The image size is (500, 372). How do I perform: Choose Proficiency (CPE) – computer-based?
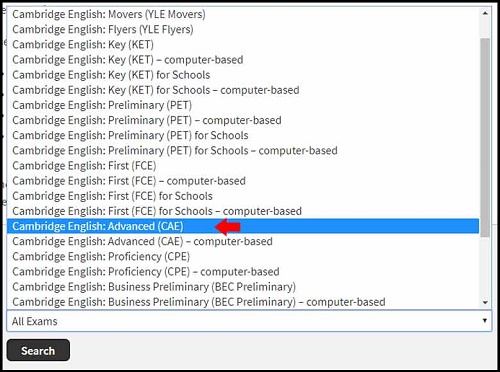tap(243, 272)
